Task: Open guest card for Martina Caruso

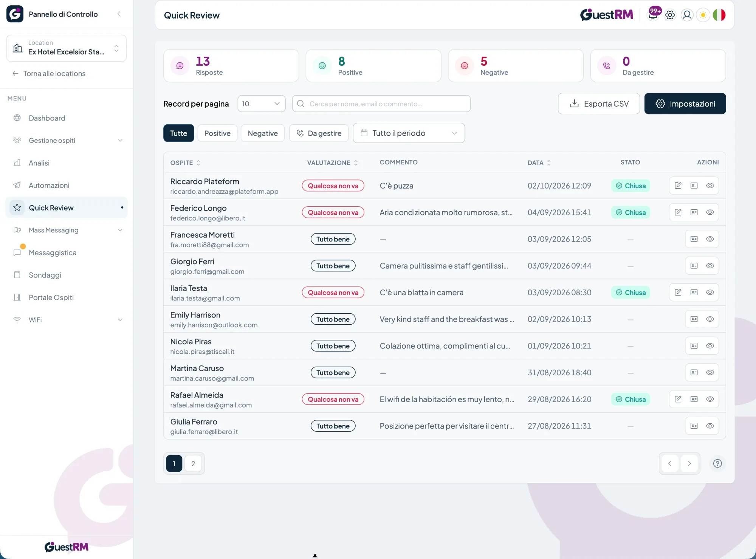Action: coord(694,373)
